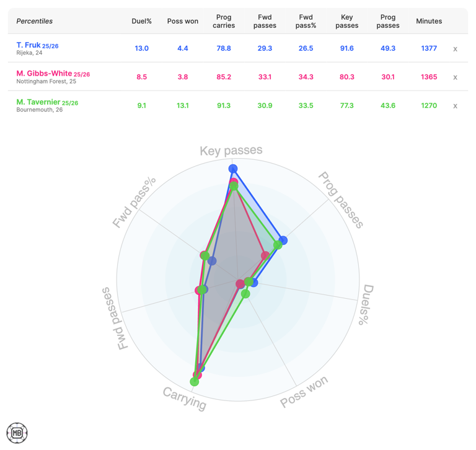Image resolution: width=476 pixels, height=450 pixels.
Task: Open T. Fruk 25/26 player link
Action: [x=37, y=45]
